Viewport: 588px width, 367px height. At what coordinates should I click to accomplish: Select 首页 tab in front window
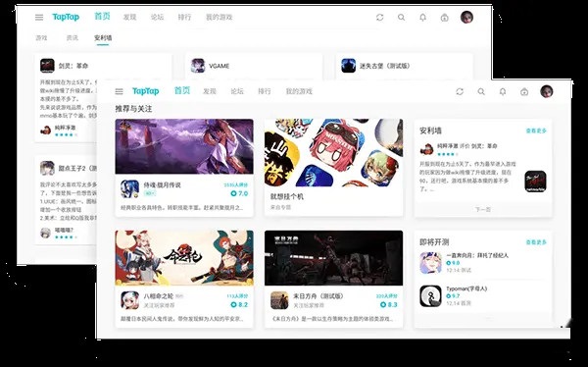[x=182, y=90]
